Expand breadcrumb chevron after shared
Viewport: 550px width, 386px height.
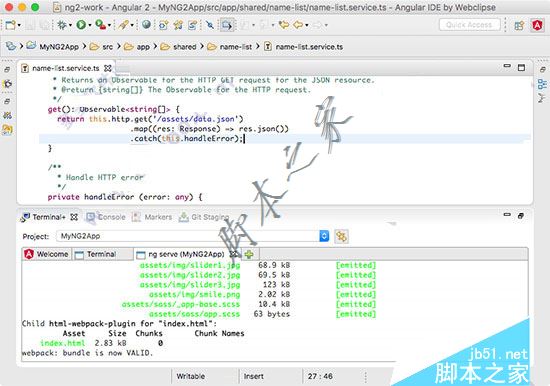pos(202,46)
